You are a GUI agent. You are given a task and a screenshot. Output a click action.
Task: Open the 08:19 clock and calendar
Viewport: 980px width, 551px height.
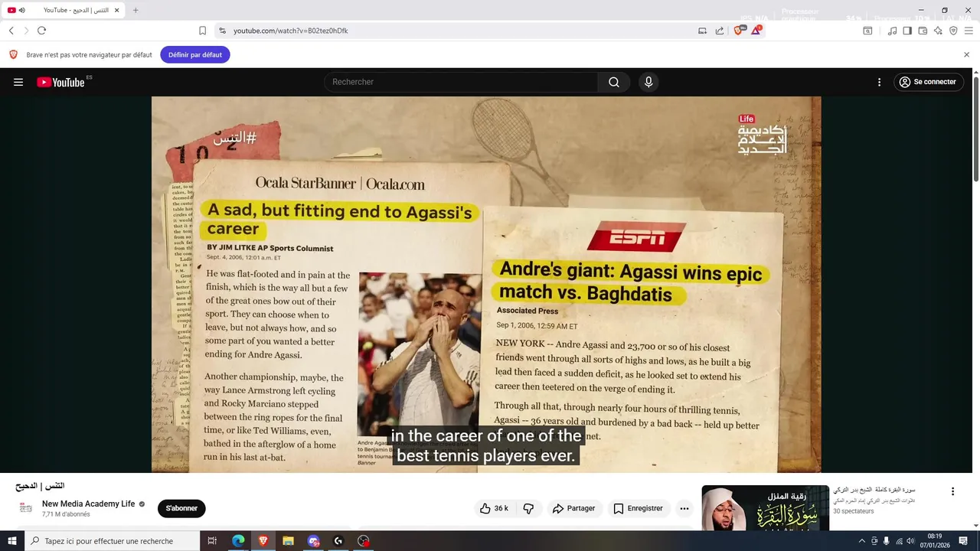tap(935, 540)
